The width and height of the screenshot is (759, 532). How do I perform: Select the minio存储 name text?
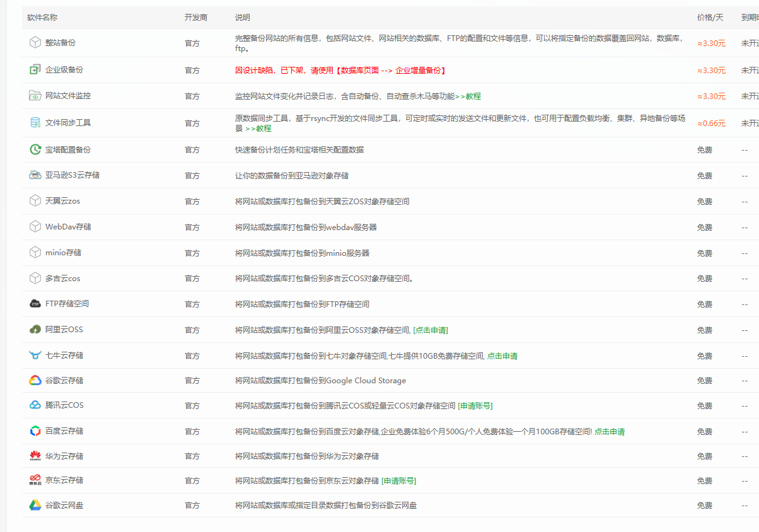(x=63, y=253)
